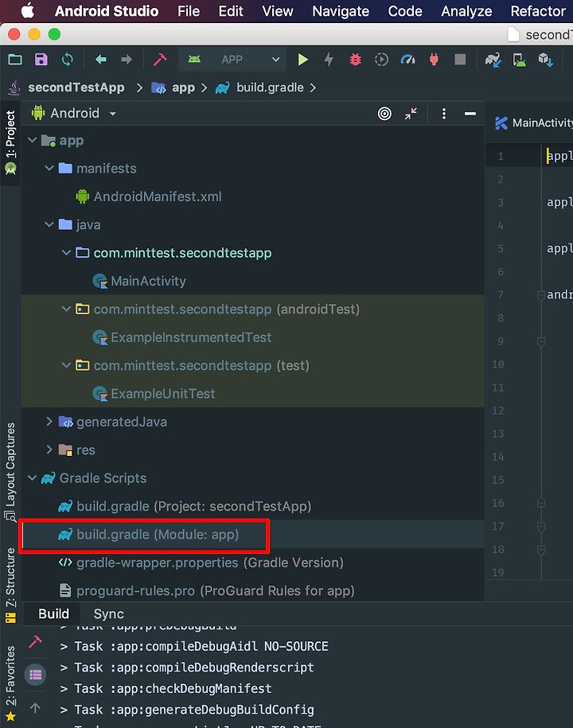Open the profiler gauge icon
This screenshot has width=573, height=728.
pyautogui.click(x=407, y=60)
